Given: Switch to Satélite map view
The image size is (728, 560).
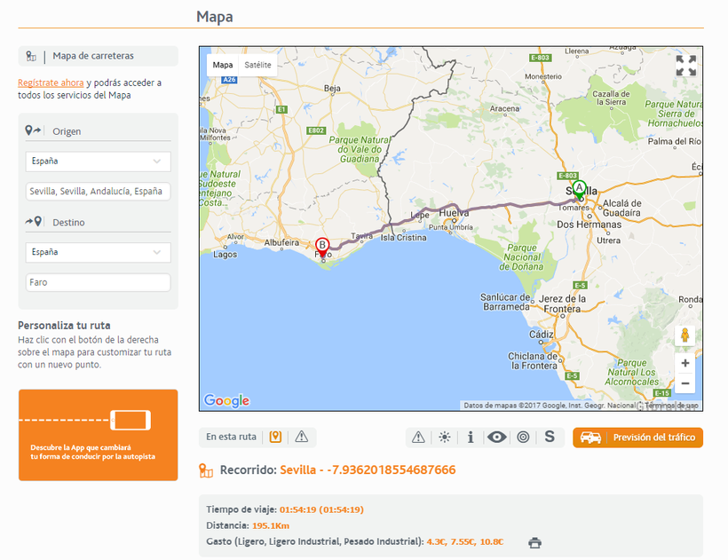Looking at the screenshot, I should click(x=258, y=65).
